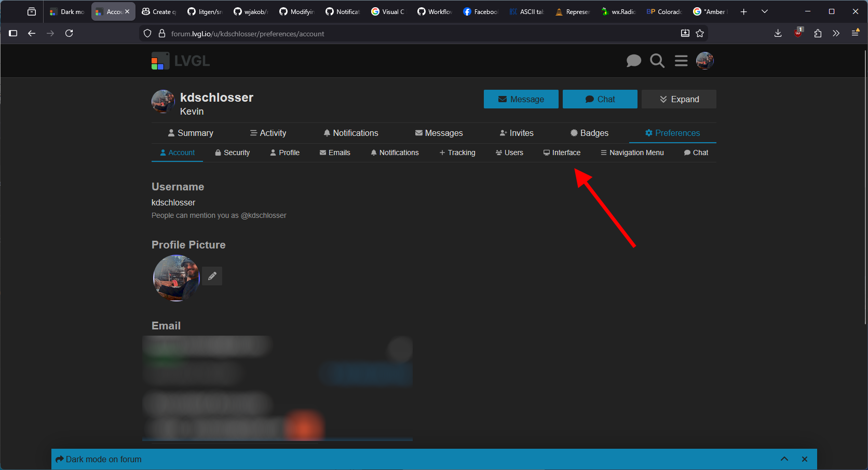
Task: Go to the Badges tab
Action: pos(589,133)
